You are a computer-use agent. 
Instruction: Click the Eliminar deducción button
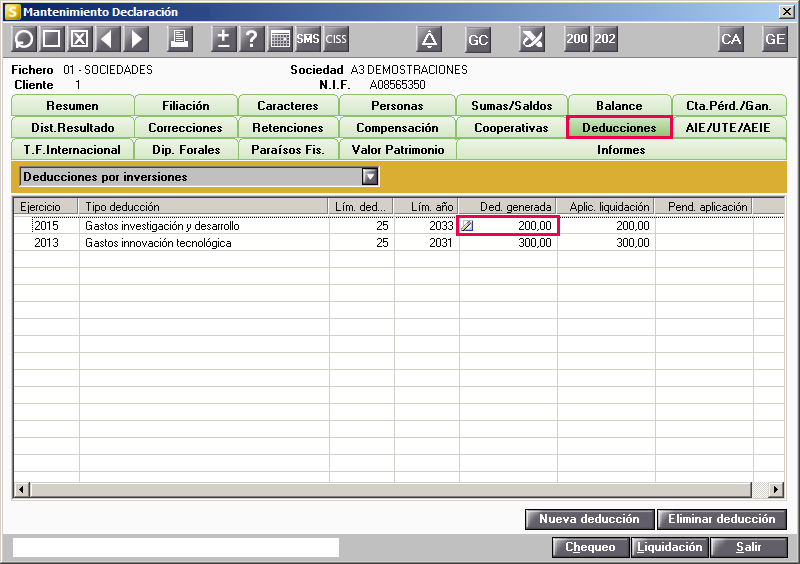coord(721,519)
